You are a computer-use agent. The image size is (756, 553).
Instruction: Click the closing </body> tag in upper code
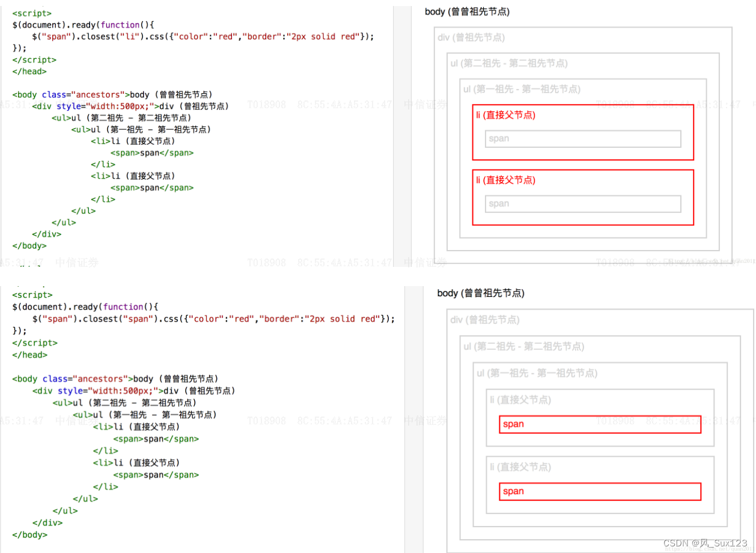click(x=29, y=246)
